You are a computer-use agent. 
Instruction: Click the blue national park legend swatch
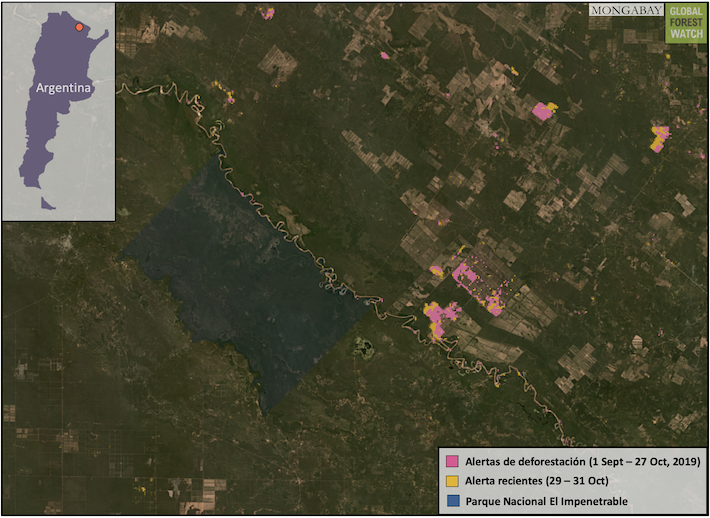tap(451, 500)
